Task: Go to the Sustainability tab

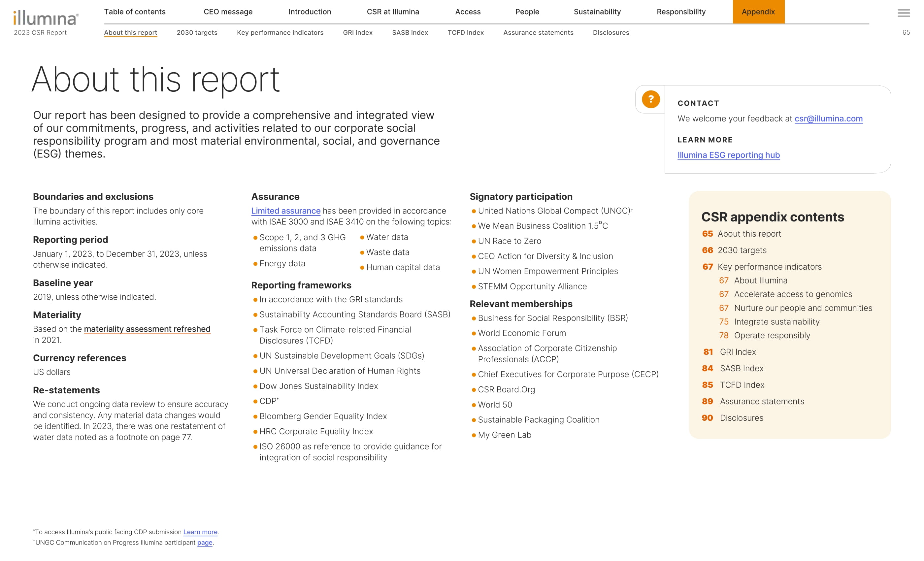Action: pyautogui.click(x=597, y=12)
